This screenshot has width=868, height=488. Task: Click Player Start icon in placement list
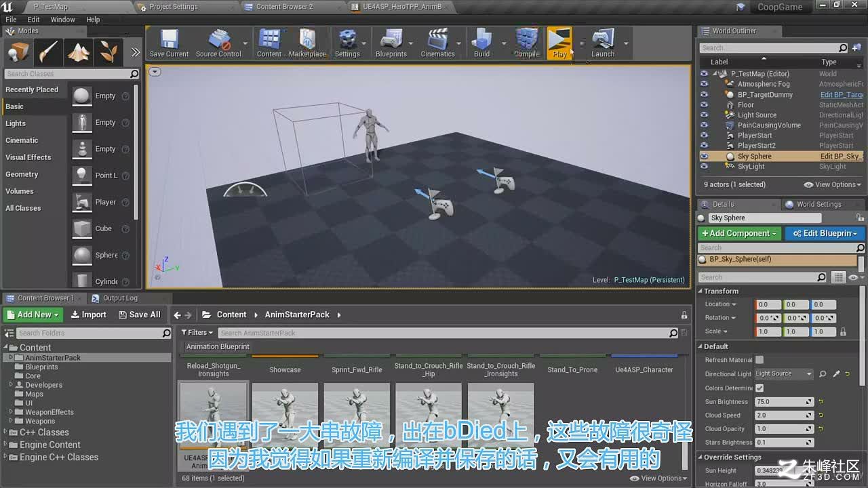pos(82,202)
